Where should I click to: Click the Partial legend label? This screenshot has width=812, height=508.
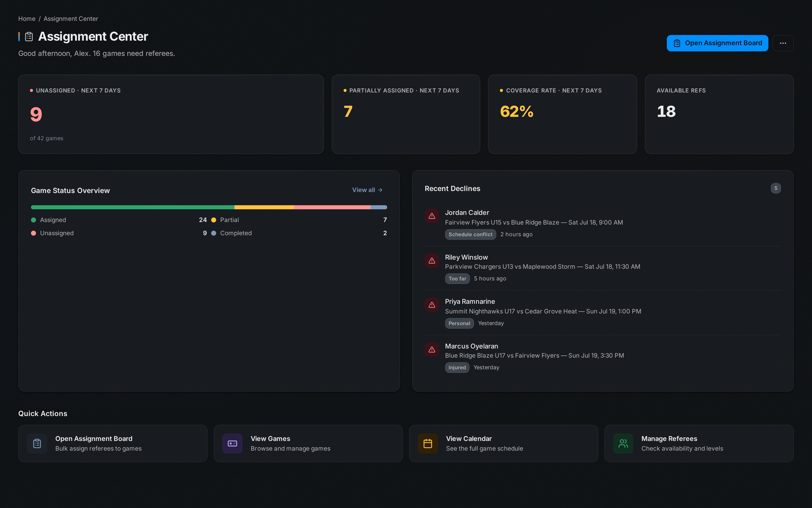click(x=229, y=220)
